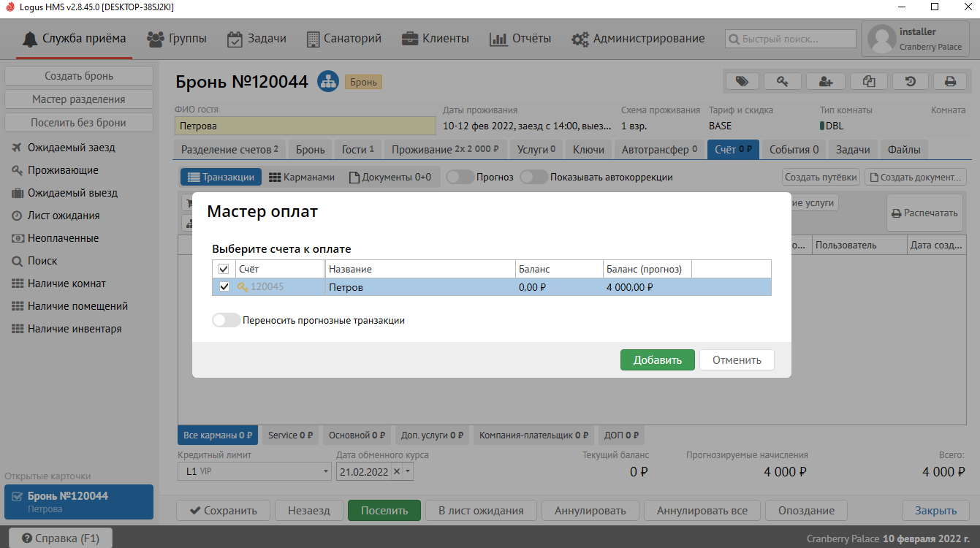Click the blue group hierarchy icon near booking number
The image size is (980, 548).
coord(328,82)
